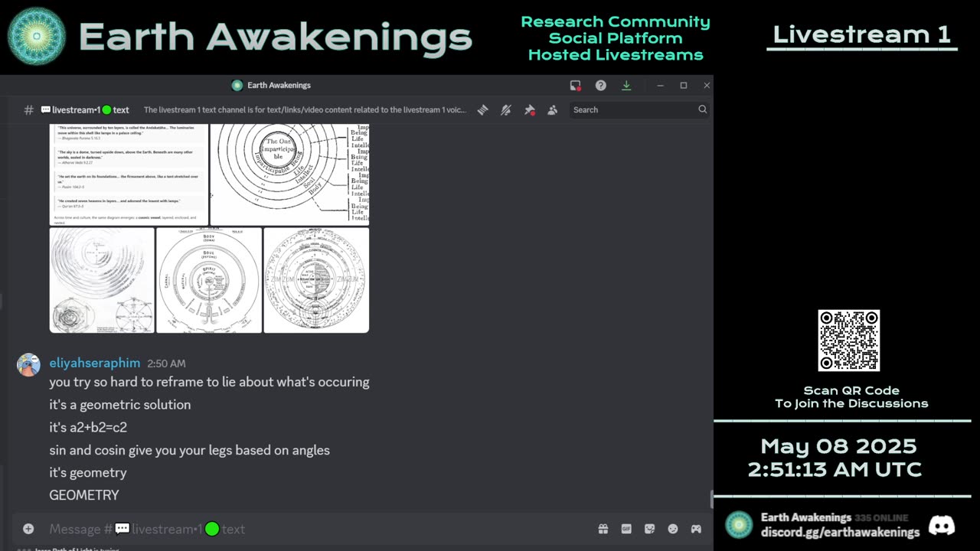Open the zodiac circular diagram thumbnail
This screenshot has height=551, width=980.
click(x=316, y=280)
